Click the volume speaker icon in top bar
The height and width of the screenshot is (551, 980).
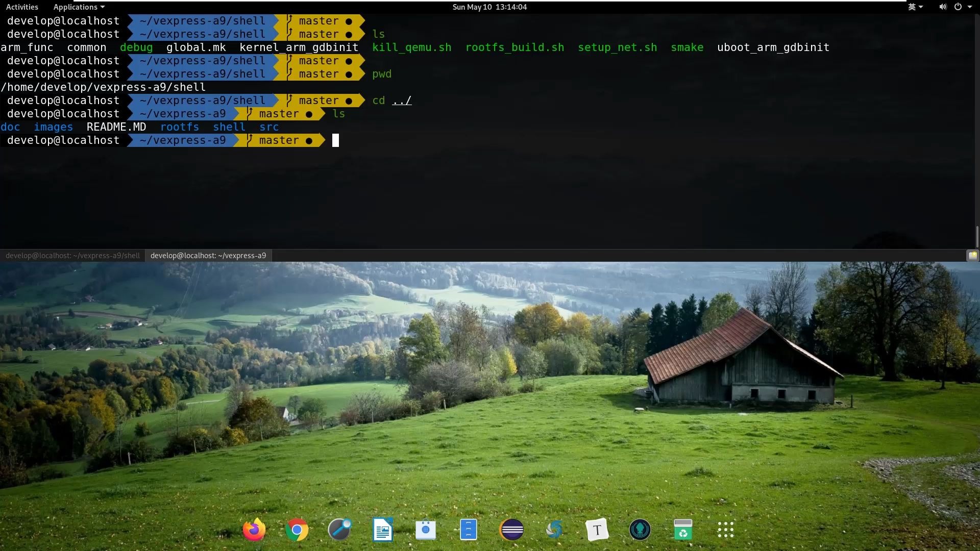coord(942,7)
